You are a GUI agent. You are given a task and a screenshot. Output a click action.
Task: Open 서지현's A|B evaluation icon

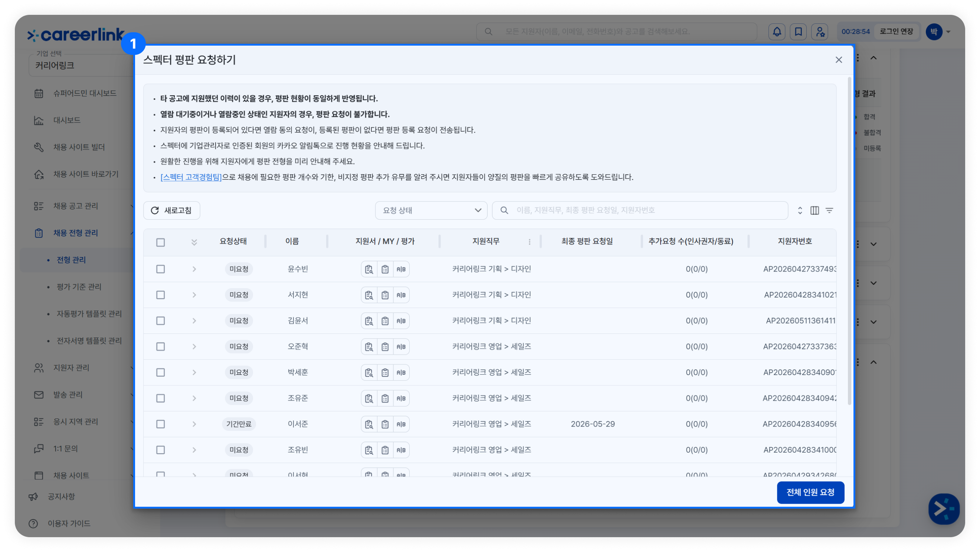tap(401, 295)
